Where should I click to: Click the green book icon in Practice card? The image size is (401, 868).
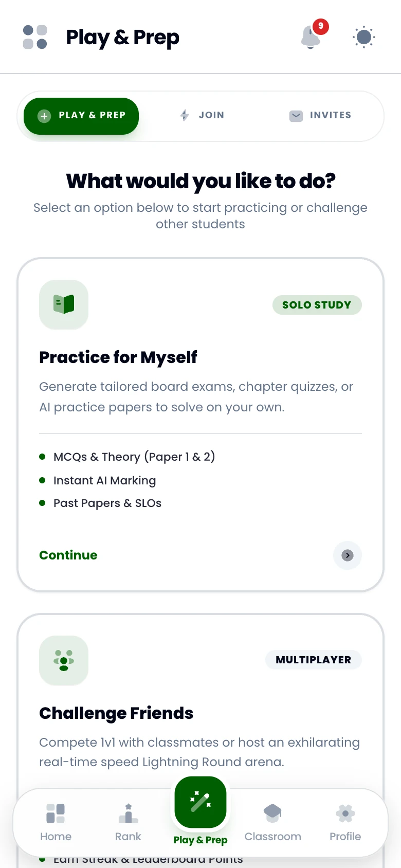click(x=64, y=304)
